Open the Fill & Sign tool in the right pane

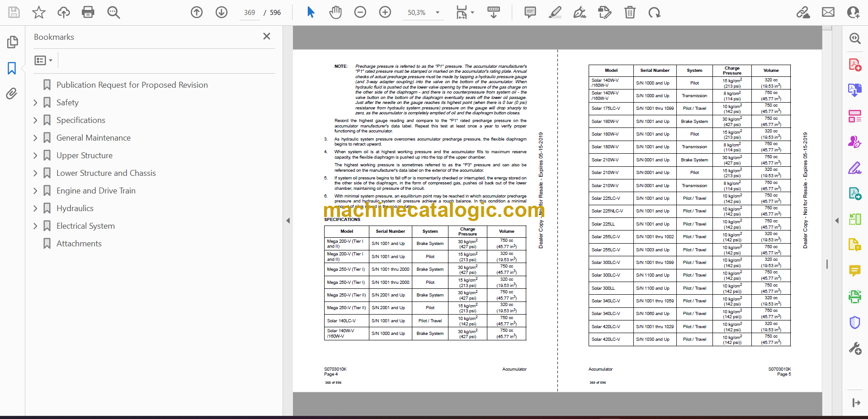(854, 168)
